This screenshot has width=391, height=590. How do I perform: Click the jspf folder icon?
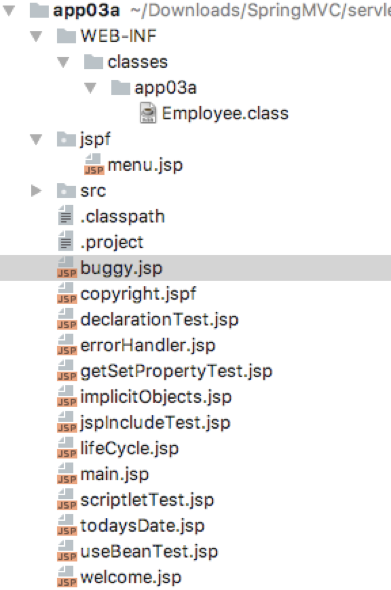point(66,139)
